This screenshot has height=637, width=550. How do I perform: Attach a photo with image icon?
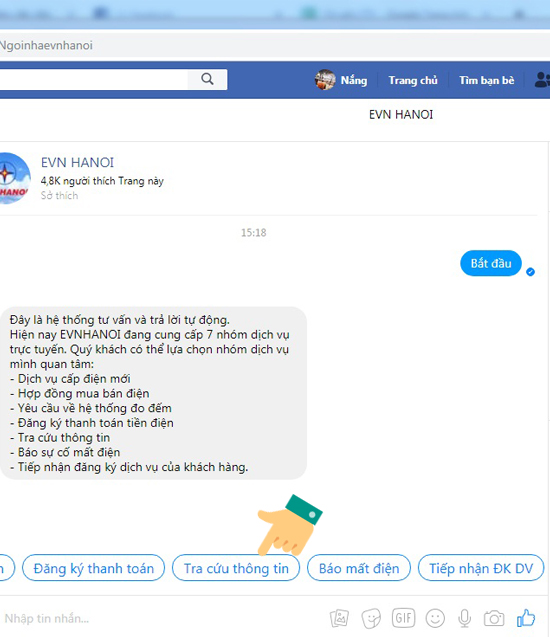pyautogui.click(x=339, y=618)
